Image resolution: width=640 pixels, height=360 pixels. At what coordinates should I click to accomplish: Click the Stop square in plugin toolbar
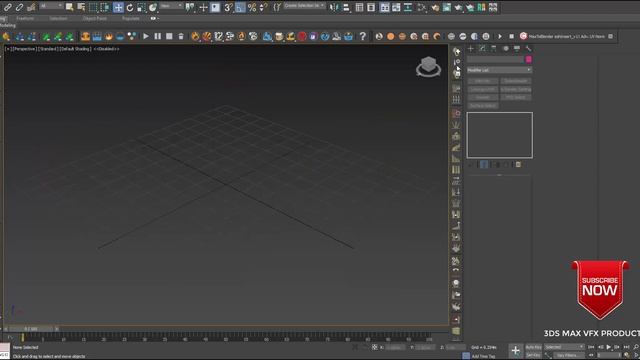click(x=169, y=36)
